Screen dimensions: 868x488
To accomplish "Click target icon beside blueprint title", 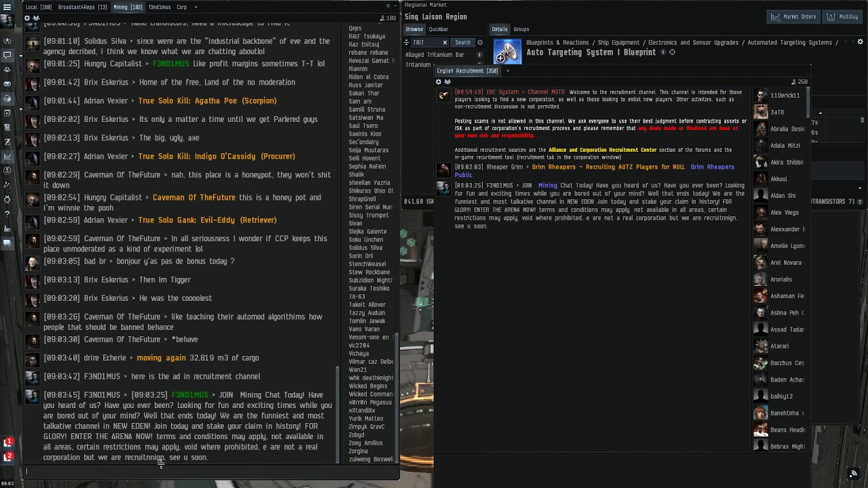I will 672,52.
